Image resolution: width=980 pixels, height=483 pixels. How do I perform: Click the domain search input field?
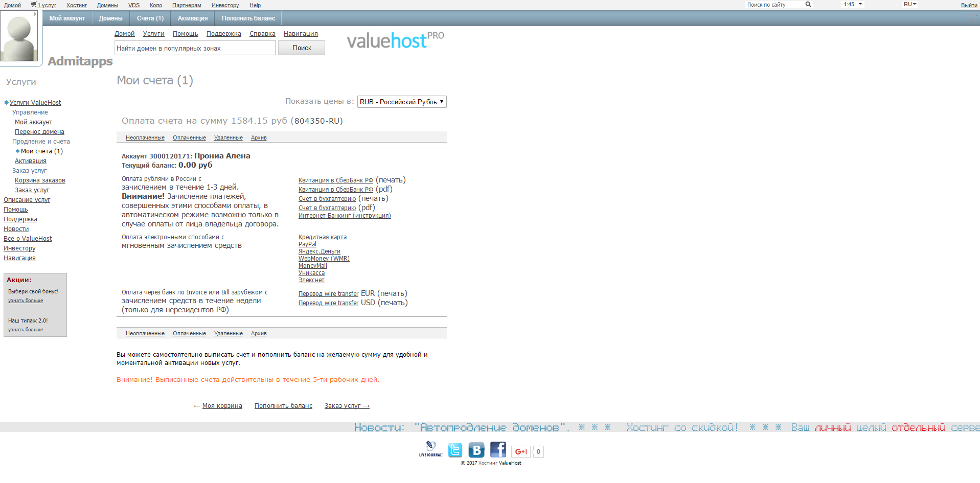(x=194, y=48)
